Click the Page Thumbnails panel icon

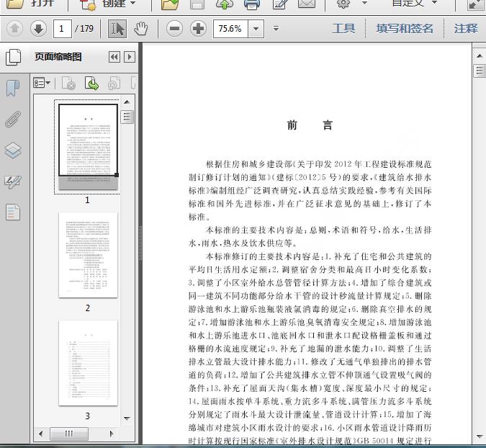pyautogui.click(x=14, y=57)
